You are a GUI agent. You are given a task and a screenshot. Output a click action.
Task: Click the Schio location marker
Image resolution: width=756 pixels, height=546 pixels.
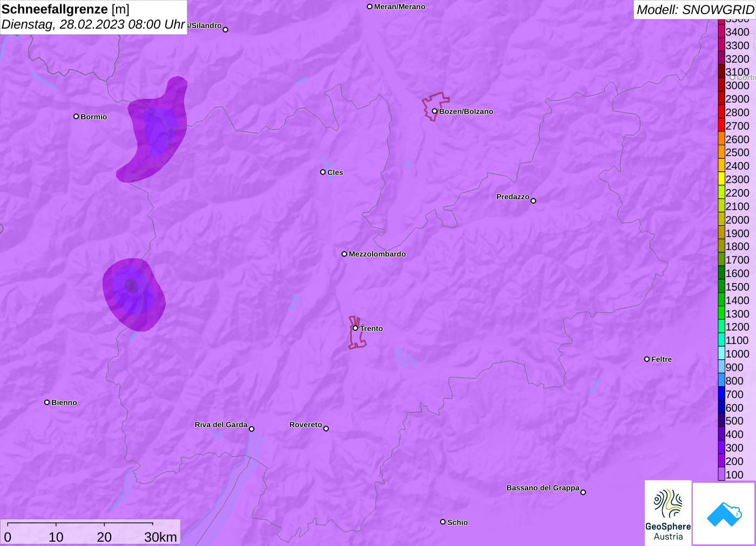point(442,522)
